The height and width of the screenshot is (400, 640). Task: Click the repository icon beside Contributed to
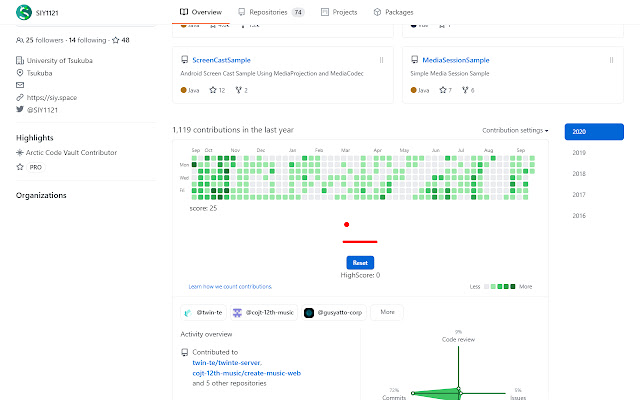[x=184, y=352]
